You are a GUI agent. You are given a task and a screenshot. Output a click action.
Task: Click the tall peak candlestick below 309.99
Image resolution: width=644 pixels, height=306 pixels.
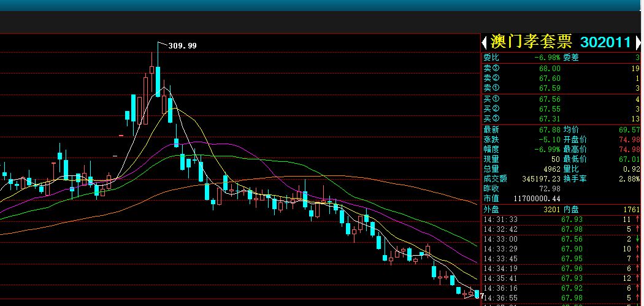[158, 69]
